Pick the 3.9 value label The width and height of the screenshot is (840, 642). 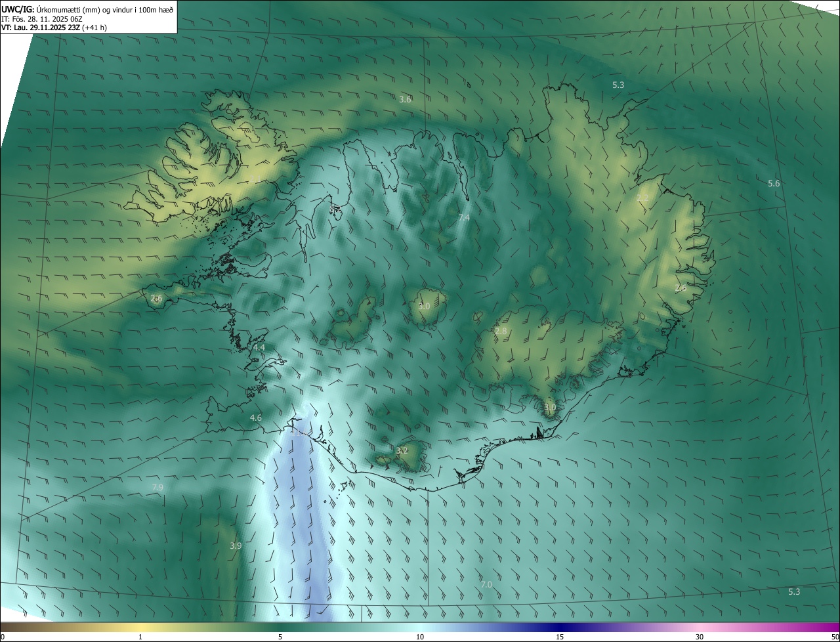(x=236, y=546)
